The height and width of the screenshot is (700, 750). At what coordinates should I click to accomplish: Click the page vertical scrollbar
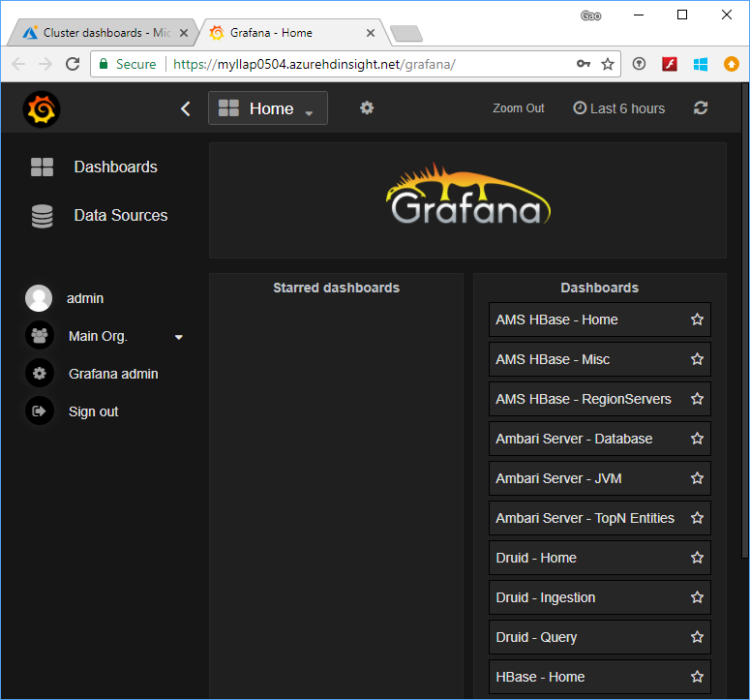745,320
